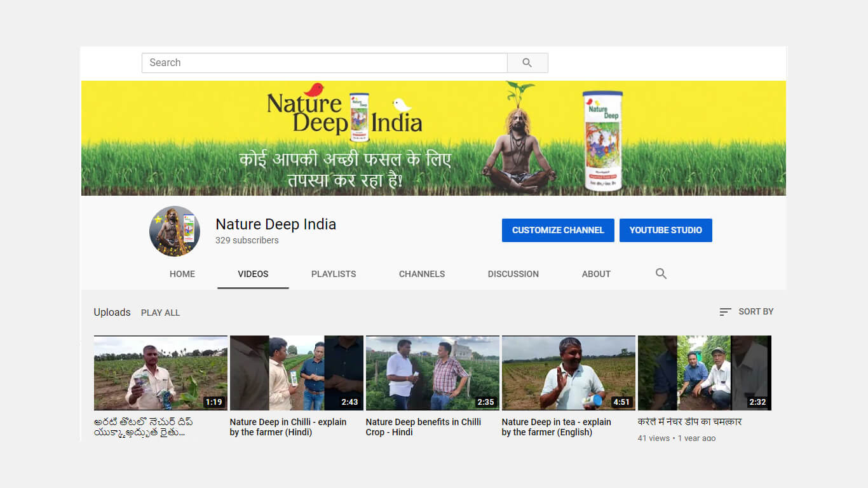
Task: Click the Nature Deep India channel name text
Action: [x=276, y=224]
